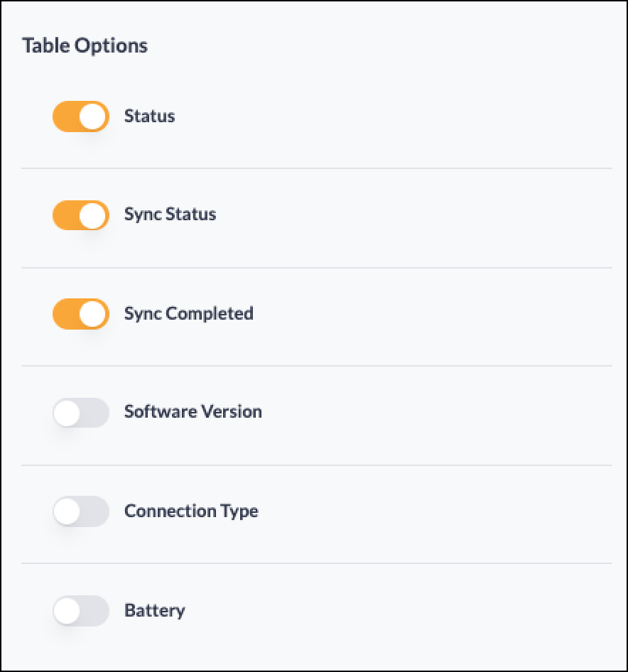Click the white knob of Sync Status switch

pyautogui.click(x=92, y=215)
